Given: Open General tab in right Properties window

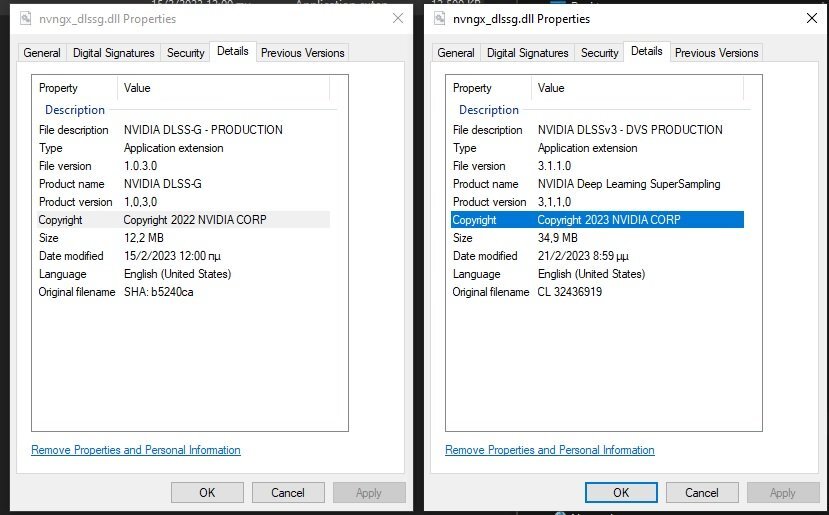Looking at the screenshot, I should click(x=456, y=53).
